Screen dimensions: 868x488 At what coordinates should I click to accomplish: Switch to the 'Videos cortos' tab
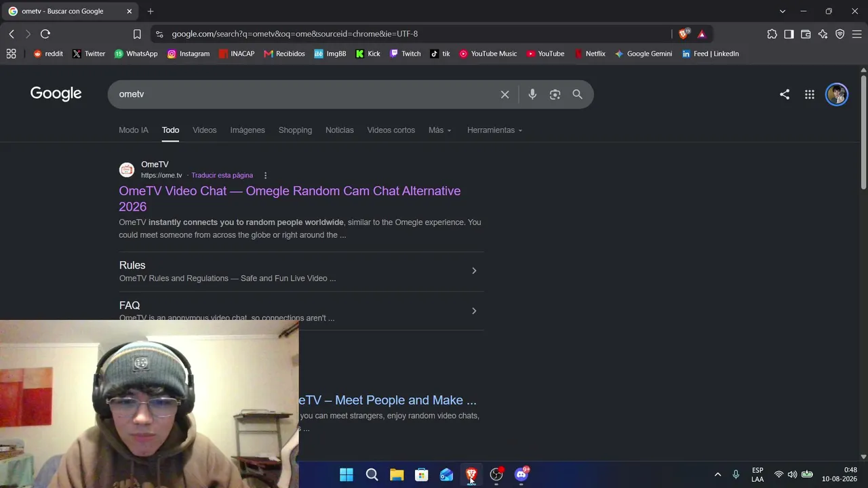pyautogui.click(x=391, y=130)
